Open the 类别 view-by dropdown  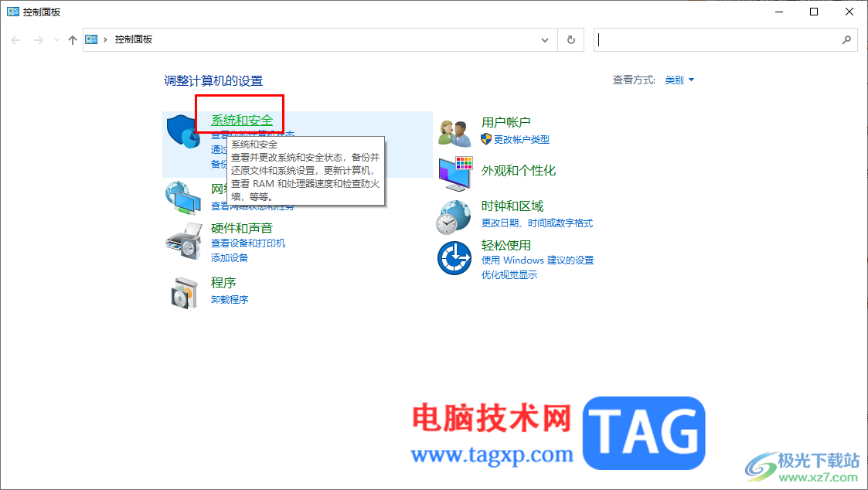[679, 80]
